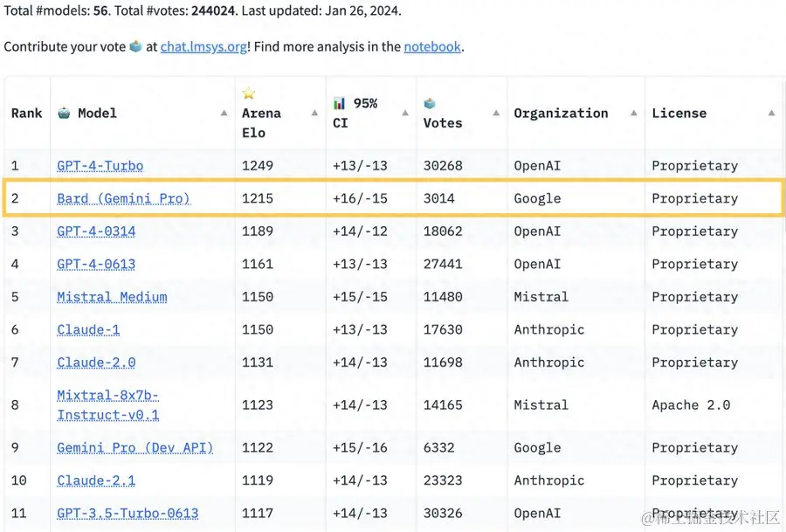Open the notebook analysis link
The image size is (786, 532).
(431, 46)
